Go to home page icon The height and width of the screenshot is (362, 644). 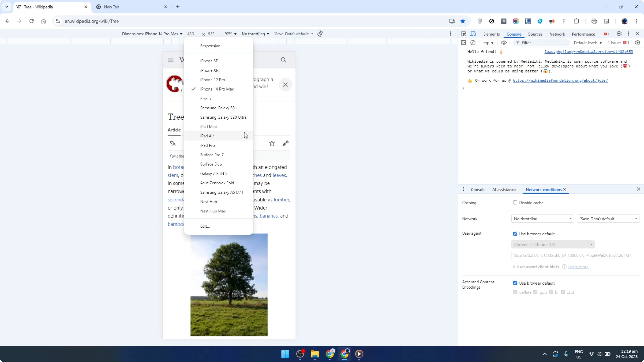coord(44,21)
